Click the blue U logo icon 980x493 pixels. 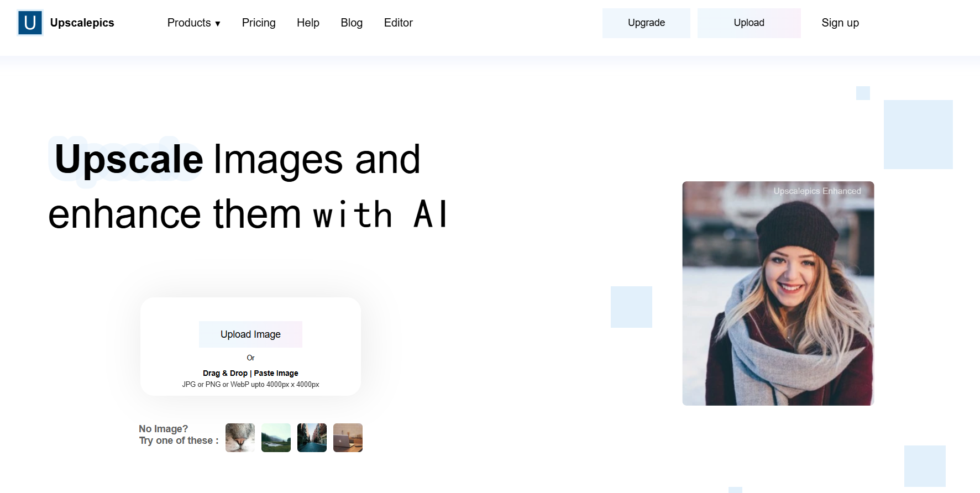click(30, 23)
